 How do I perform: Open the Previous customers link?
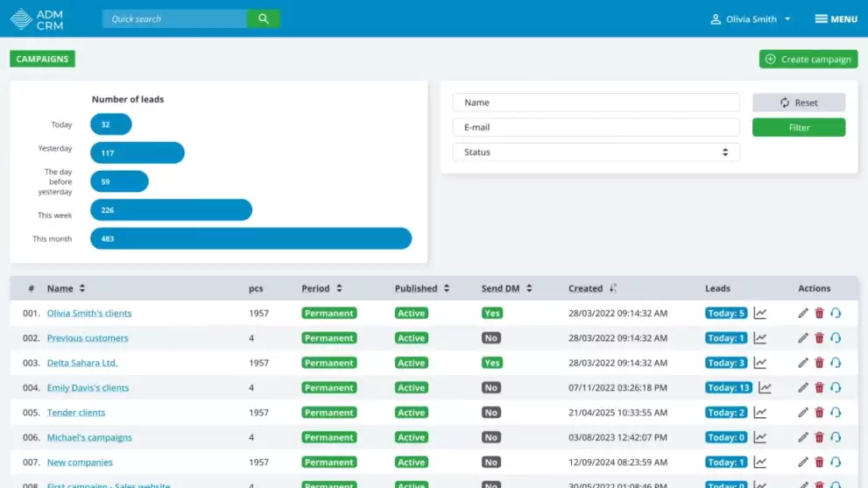point(88,338)
